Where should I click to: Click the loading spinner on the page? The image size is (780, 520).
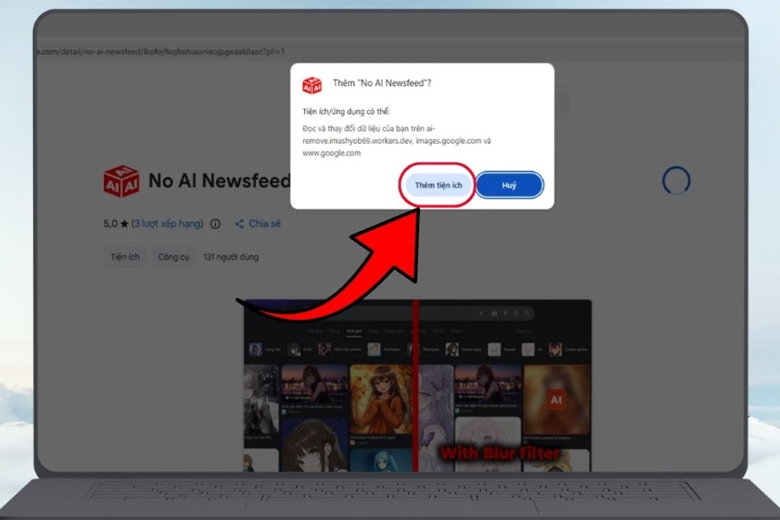(x=676, y=181)
